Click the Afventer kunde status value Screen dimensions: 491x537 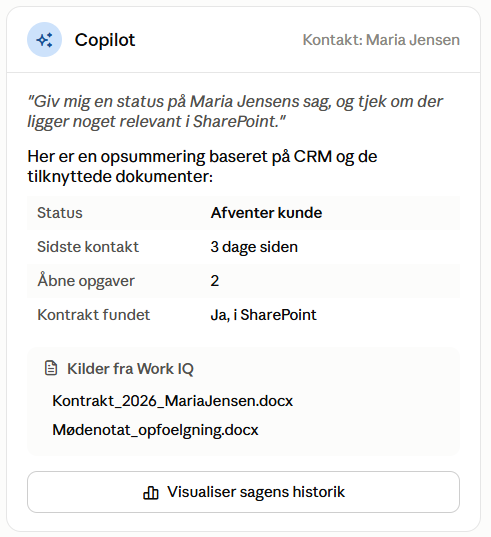[266, 213]
